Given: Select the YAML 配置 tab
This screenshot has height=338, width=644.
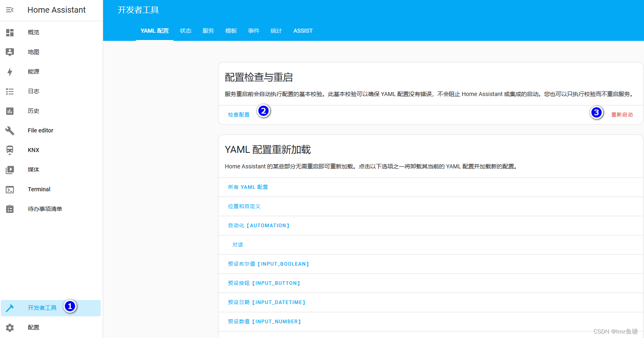Looking at the screenshot, I should (x=155, y=31).
